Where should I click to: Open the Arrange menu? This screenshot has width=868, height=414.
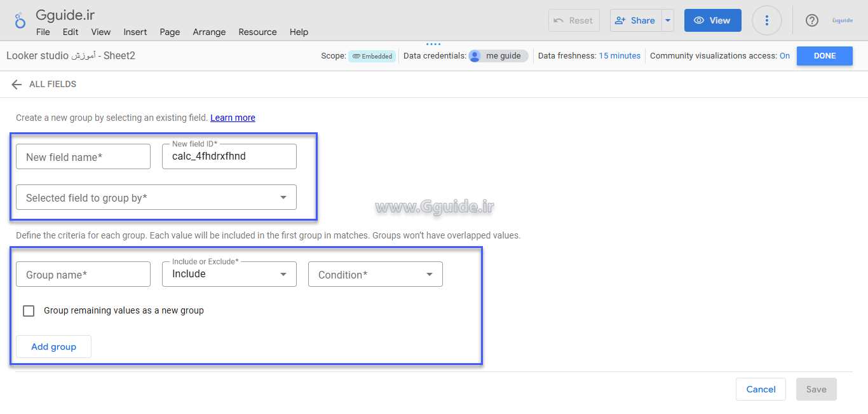(209, 32)
